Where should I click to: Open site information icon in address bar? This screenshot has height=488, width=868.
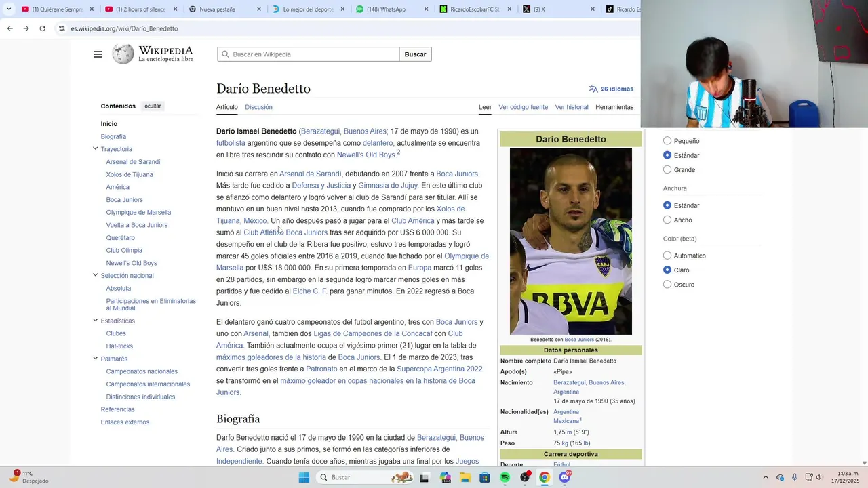[62, 28]
